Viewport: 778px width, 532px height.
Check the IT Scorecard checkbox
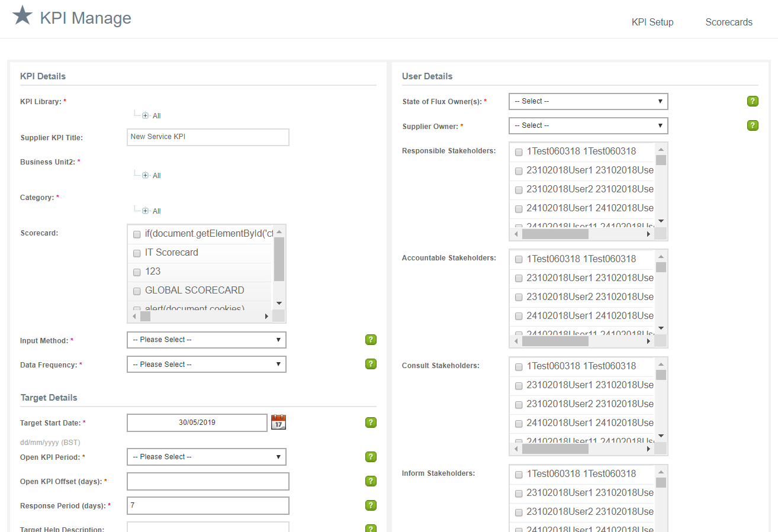(x=137, y=253)
